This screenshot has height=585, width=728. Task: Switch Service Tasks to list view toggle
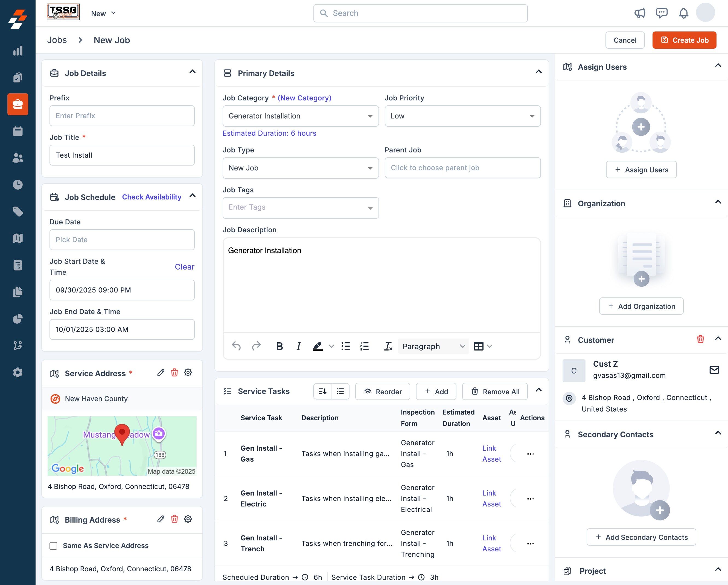(x=340, y=392)
